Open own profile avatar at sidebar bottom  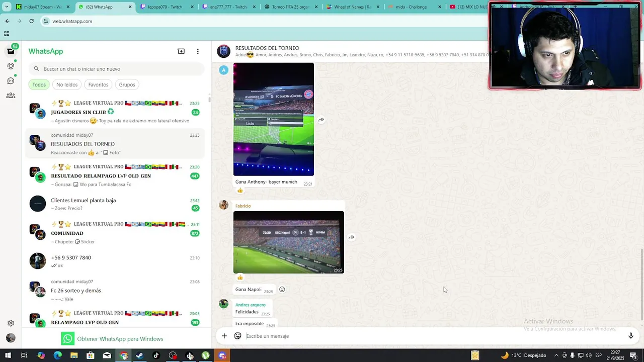[11, 338]
